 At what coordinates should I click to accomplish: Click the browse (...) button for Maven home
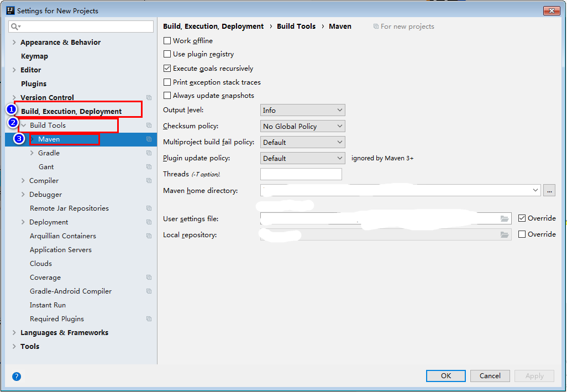(x=549, y=190)
